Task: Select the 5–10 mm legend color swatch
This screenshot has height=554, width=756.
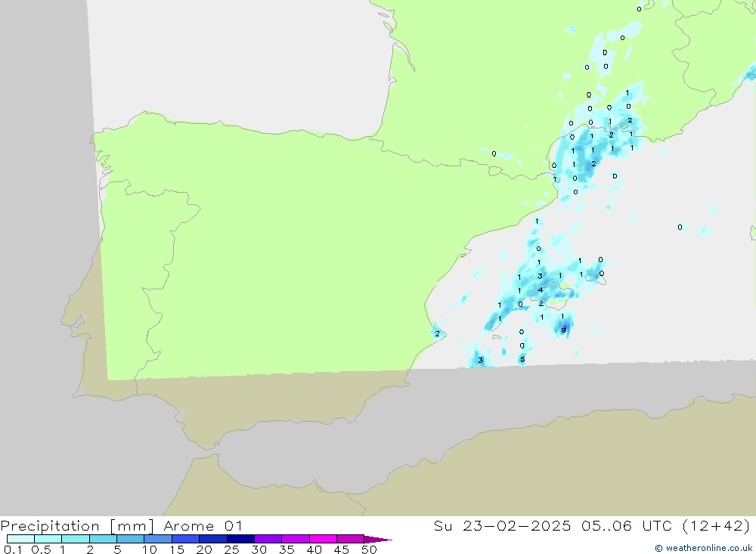Action: click(x=131, y=539)
